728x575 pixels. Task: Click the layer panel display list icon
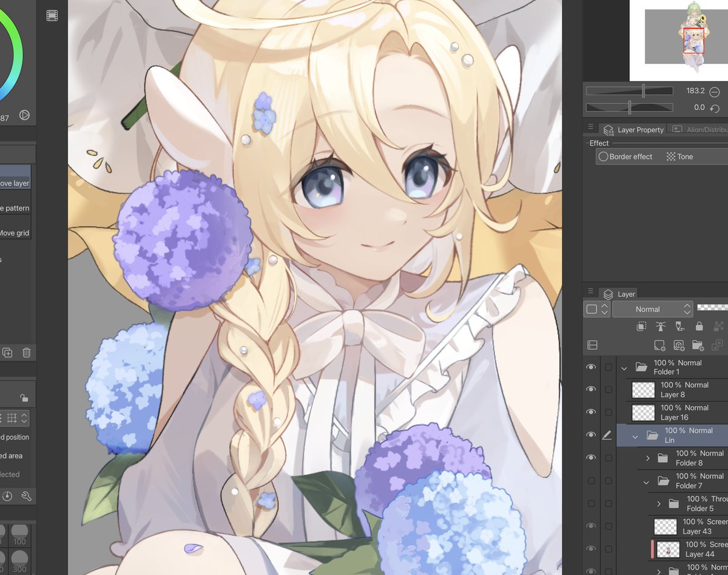[x=593, y=345]
